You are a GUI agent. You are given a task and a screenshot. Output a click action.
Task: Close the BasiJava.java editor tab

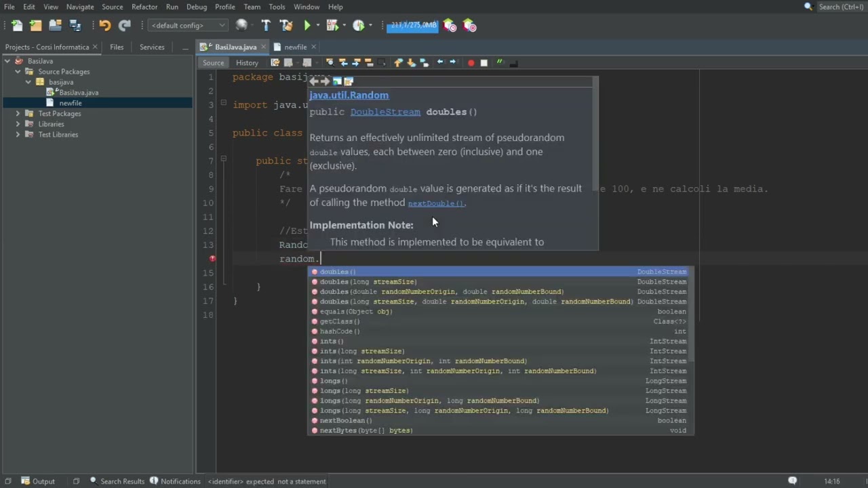pos(262,47)
